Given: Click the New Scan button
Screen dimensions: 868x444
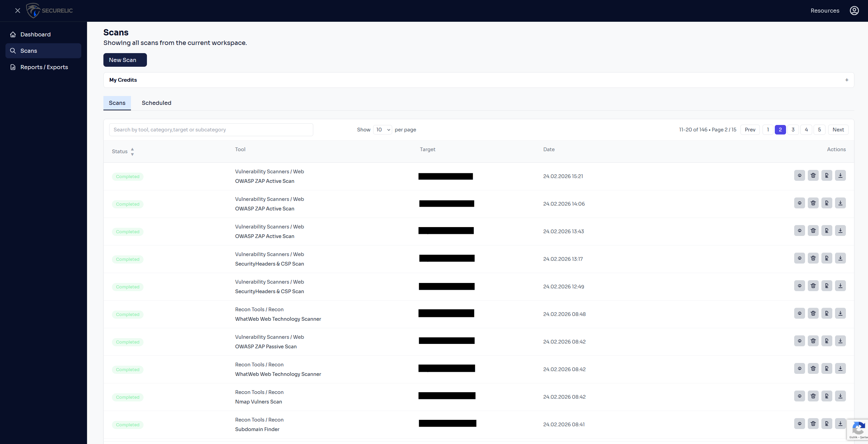Looking at the screenshot, I should coord(125,60).
